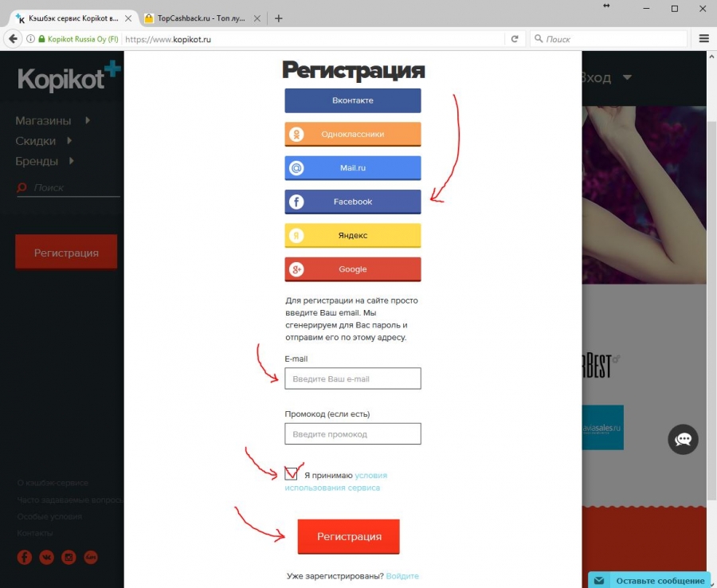Open the Вход dropdown arrow

[628, 77]
